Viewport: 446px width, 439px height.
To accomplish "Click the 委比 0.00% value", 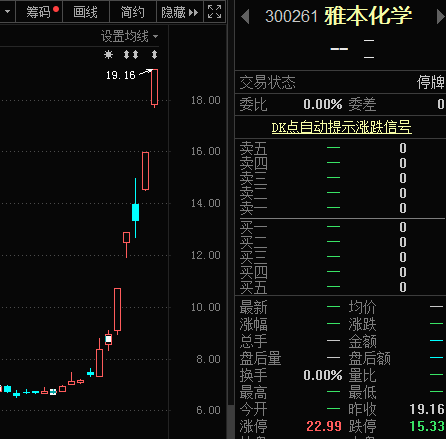I will coord(322,104).
